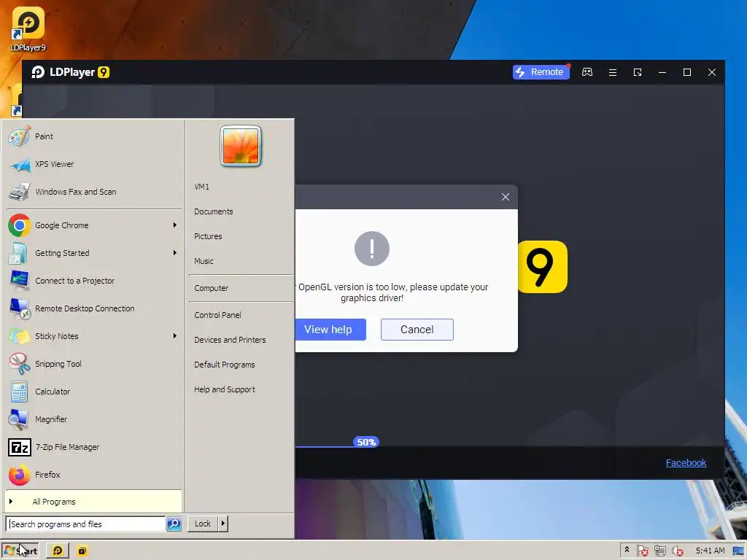
Task: Click Cancel in the OpenGL dialog
Action: click(x=417, y=330)
